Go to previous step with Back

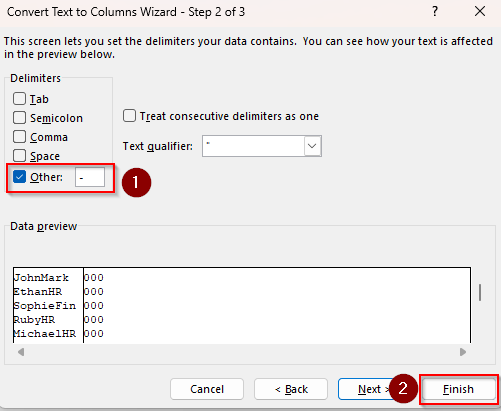291,389
